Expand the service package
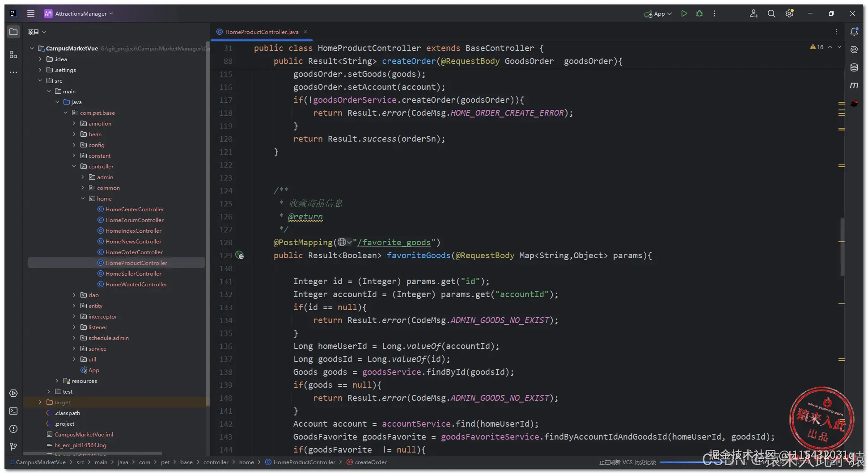This screenshot has height=474, width=868. (74, 348)
